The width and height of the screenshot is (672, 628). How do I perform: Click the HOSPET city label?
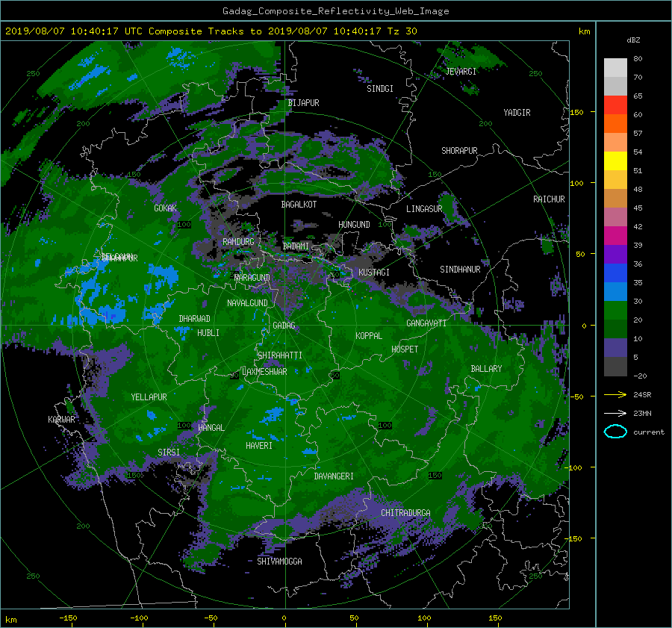(x=405, y=349)
